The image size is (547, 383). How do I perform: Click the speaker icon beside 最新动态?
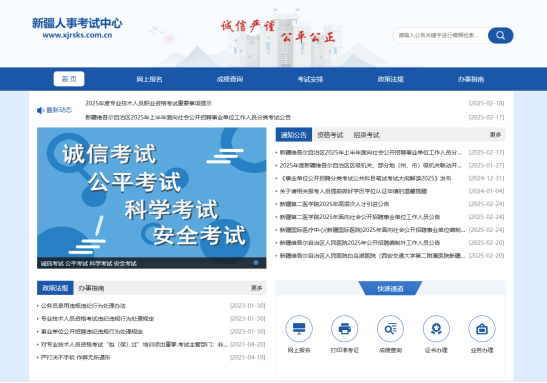point(40,110)
